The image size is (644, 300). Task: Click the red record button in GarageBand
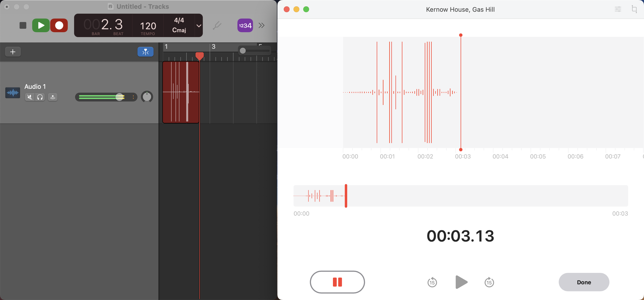[x=59, y=25]
